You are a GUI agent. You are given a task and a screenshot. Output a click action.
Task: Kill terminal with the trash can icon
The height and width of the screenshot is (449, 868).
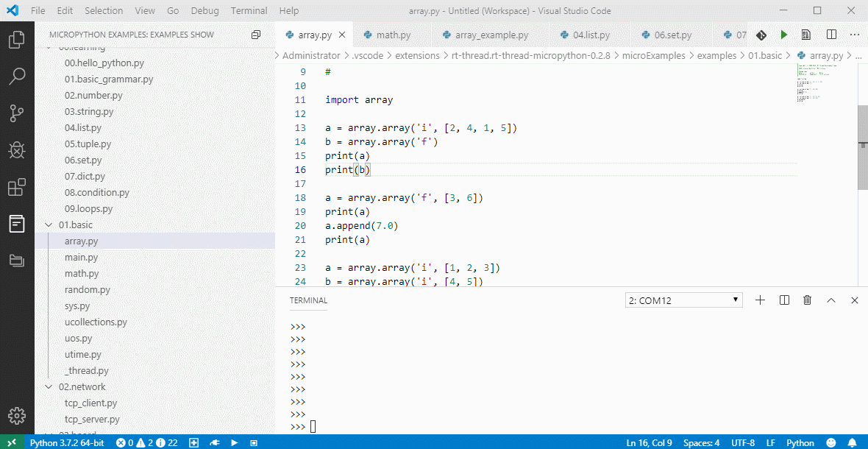808,300
